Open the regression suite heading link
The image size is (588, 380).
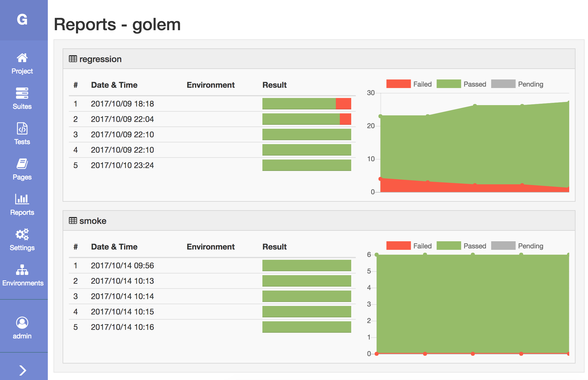coord(100,59)
